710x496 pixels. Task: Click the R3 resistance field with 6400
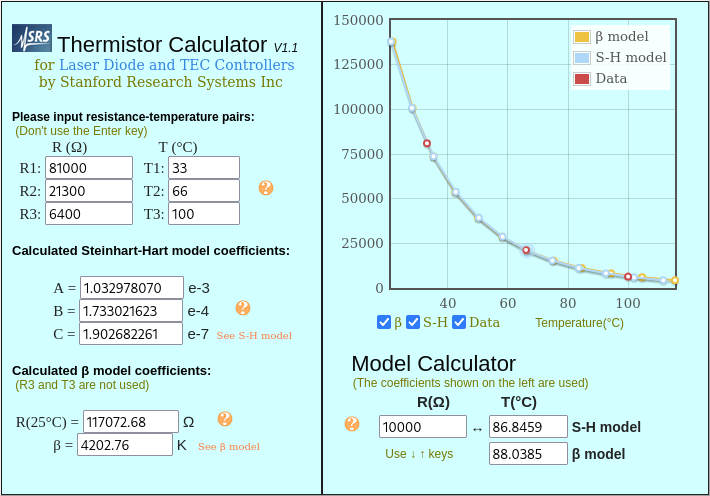(88, 214)
